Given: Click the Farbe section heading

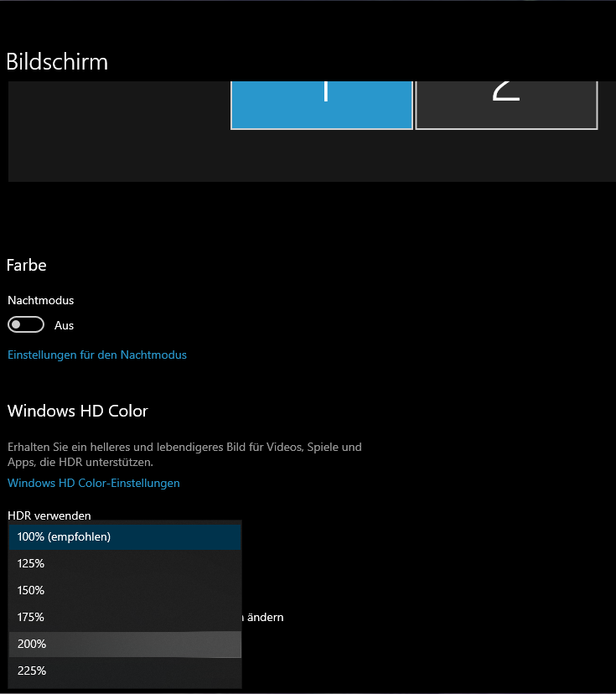Looking at the screenshot, I should pyautogui.click(x=27, y=265).
